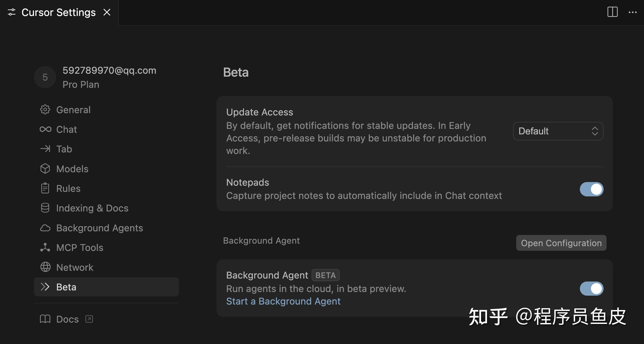Click the Rules clipboard icon

click(x=45, y=188)
